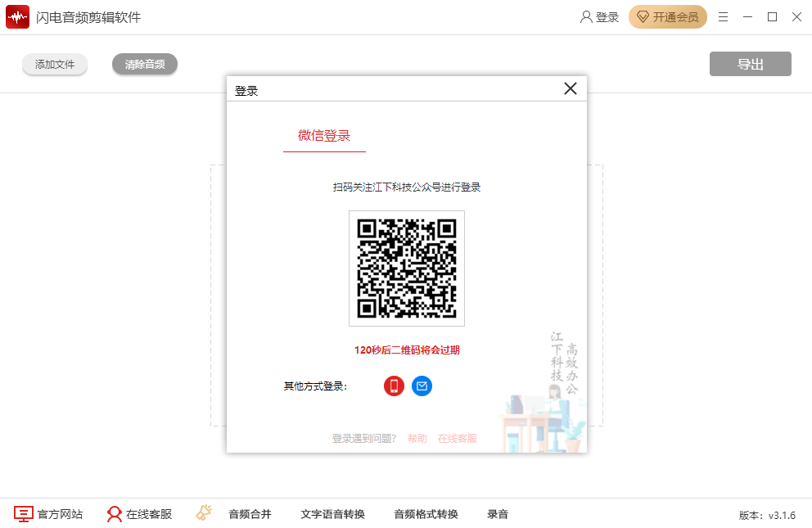Open 音频格式转换 format converter
Screen dimensions: 812x528
[x=426, y=513]
